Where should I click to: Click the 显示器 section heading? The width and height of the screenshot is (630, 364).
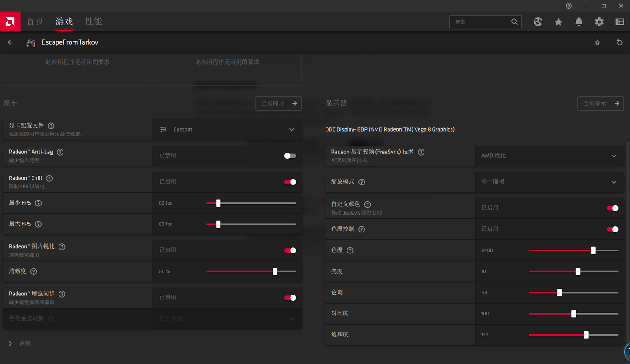[x=336, y=103]
